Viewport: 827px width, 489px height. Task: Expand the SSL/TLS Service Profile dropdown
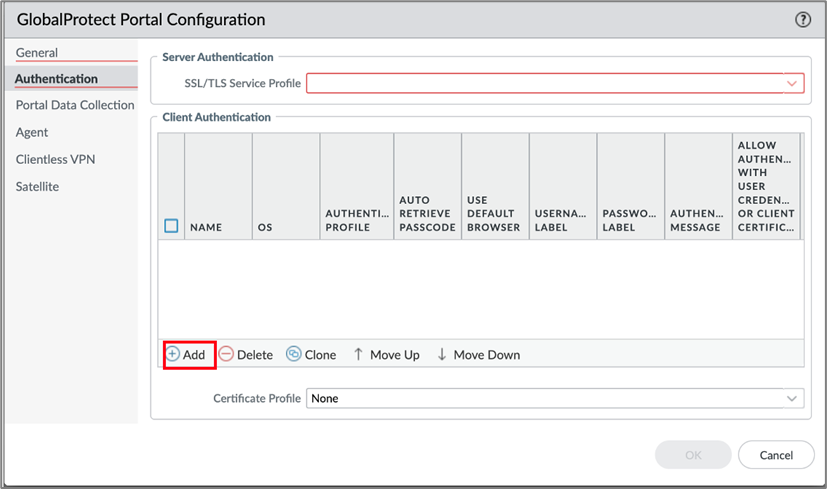tap(793, 84)
